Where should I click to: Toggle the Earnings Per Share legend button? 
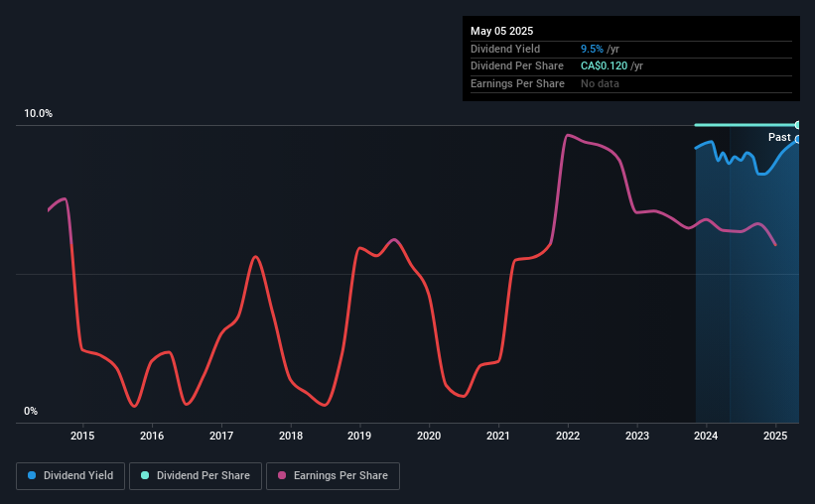tap(333, 476)
